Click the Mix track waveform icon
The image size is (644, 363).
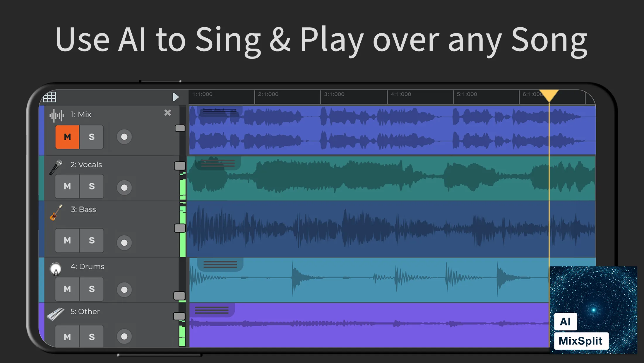(x=57, y=115)
